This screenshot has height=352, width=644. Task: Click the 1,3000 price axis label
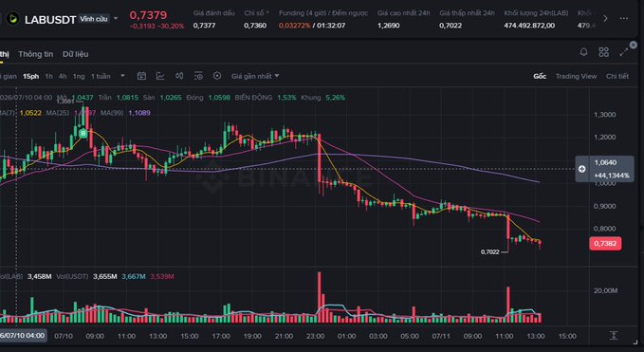pos(605,115)
